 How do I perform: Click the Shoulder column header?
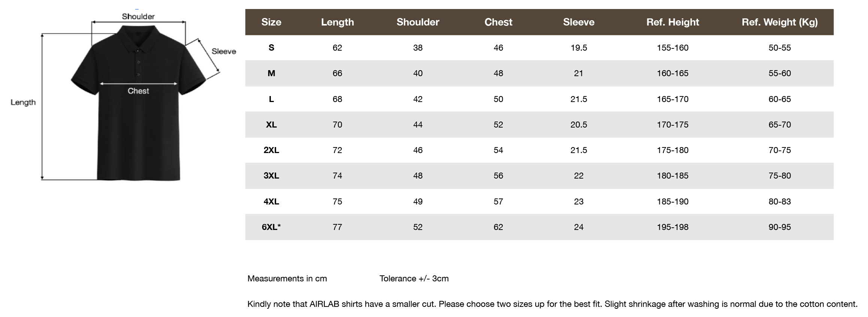(418, 22)
